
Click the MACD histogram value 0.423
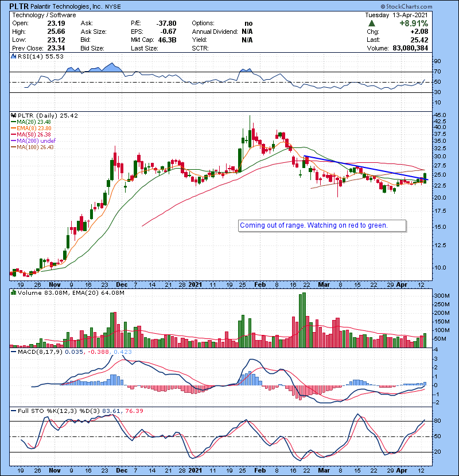[123, 352]
